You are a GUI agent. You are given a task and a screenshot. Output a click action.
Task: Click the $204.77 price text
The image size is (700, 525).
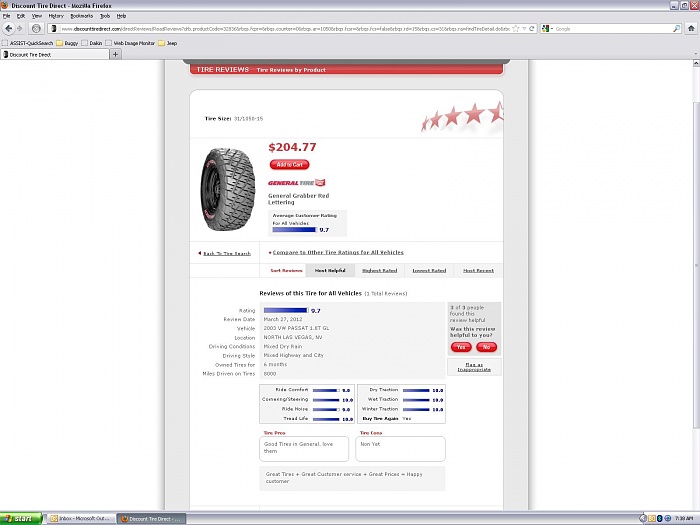(x=292, y=147)
